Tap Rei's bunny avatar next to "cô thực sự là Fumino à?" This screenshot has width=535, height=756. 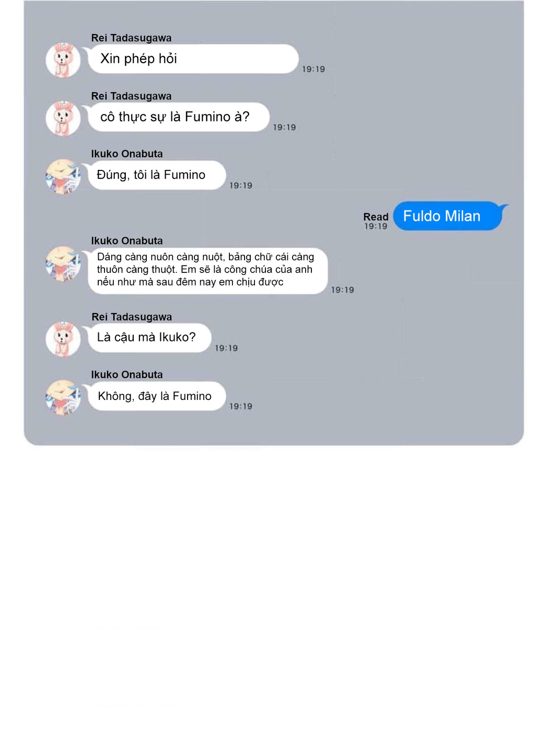[x=63, y=118]
